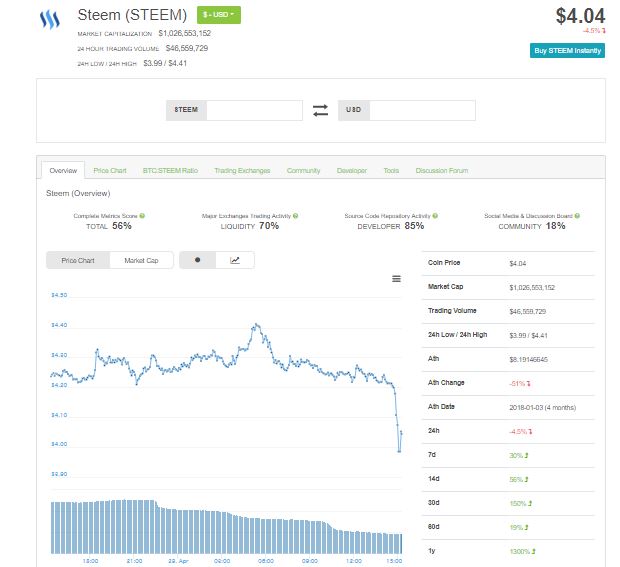This screenshot has height=567, width=620.
Task: Click the 24h -4.5% table value
Action: (520, 432)
